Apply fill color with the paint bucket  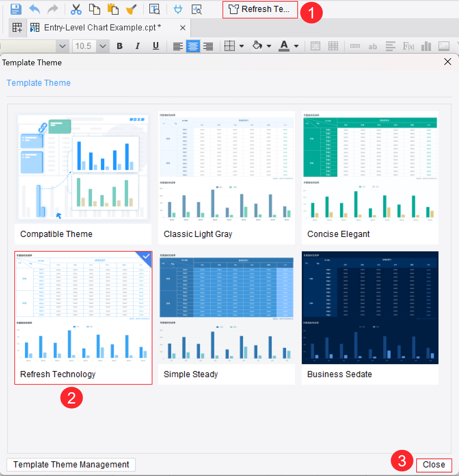[x=257, y=46]
